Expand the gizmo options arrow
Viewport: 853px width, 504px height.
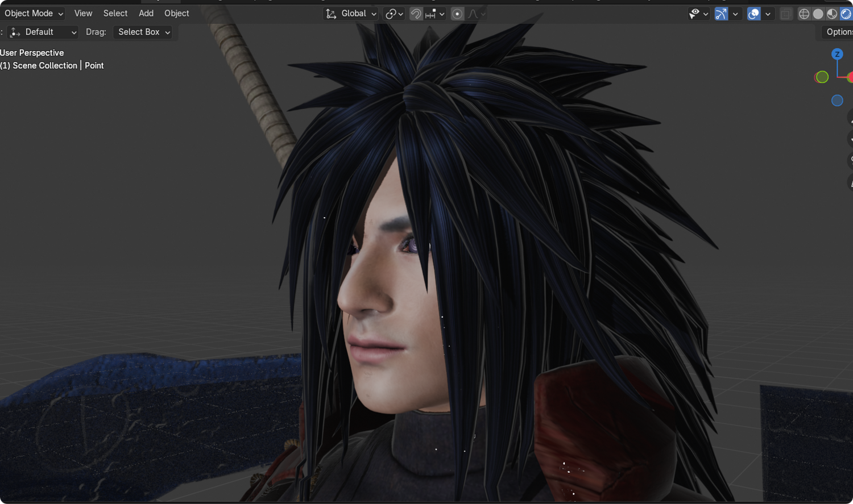pos(735,14)
